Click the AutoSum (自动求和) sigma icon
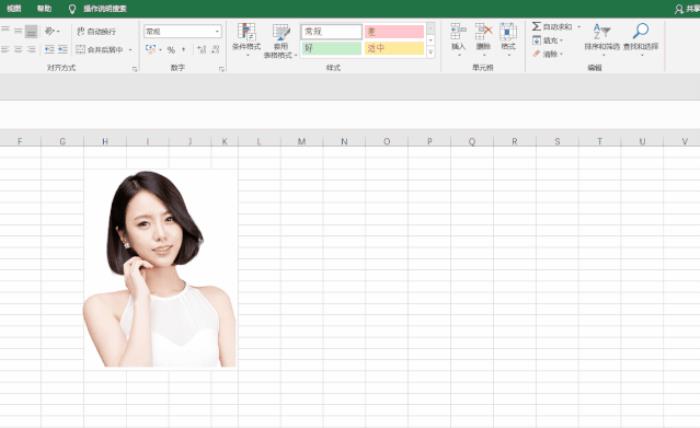Image resolution: width=700 pixels, height=428 pixels. tap(537, 27)
